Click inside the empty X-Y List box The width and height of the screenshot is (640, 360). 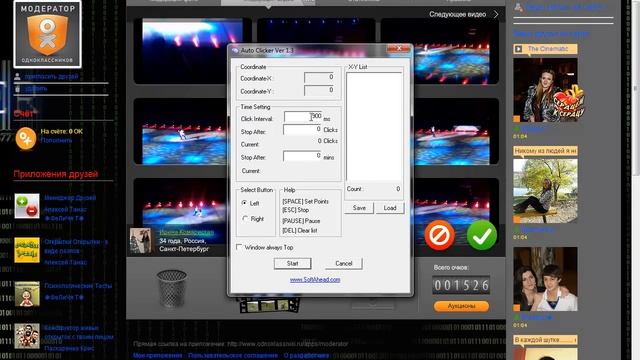coord(374,126)
